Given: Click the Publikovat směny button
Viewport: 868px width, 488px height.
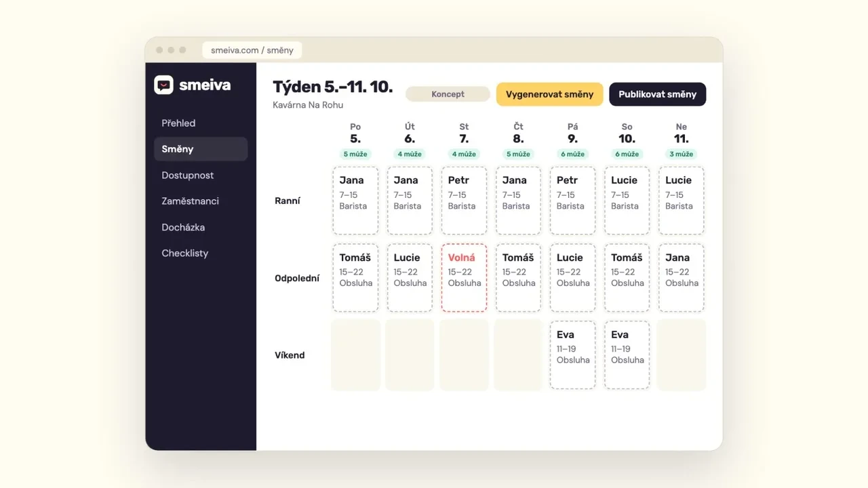Looking at the screenshot, I should (657, 94).
